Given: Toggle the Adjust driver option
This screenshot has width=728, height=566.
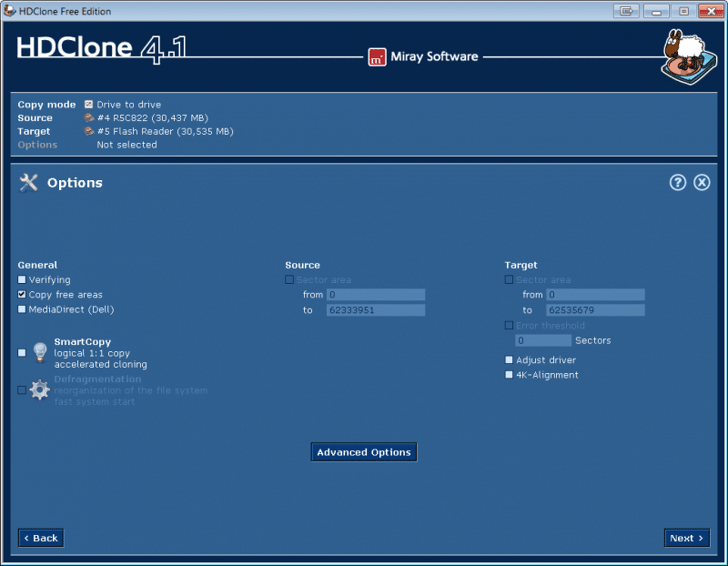Looking at the screenshot, I should [509, 359].
